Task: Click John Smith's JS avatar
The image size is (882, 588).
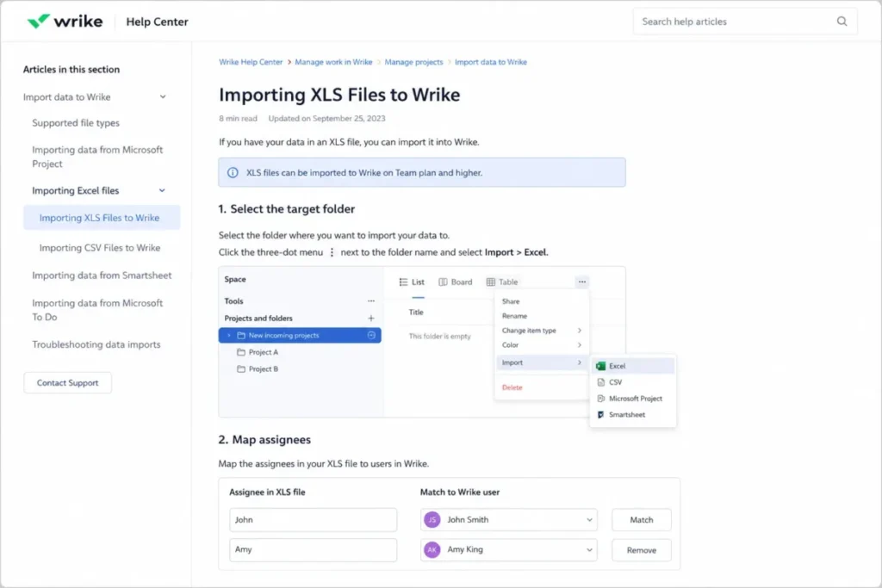Action: coord(432,520)
